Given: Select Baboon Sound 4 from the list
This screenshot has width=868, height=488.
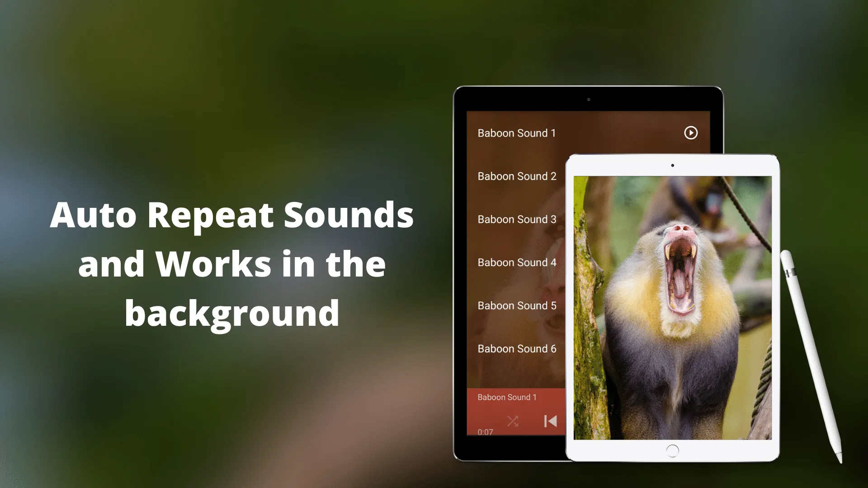Looking at the screenshot, I should click(517, 262).
